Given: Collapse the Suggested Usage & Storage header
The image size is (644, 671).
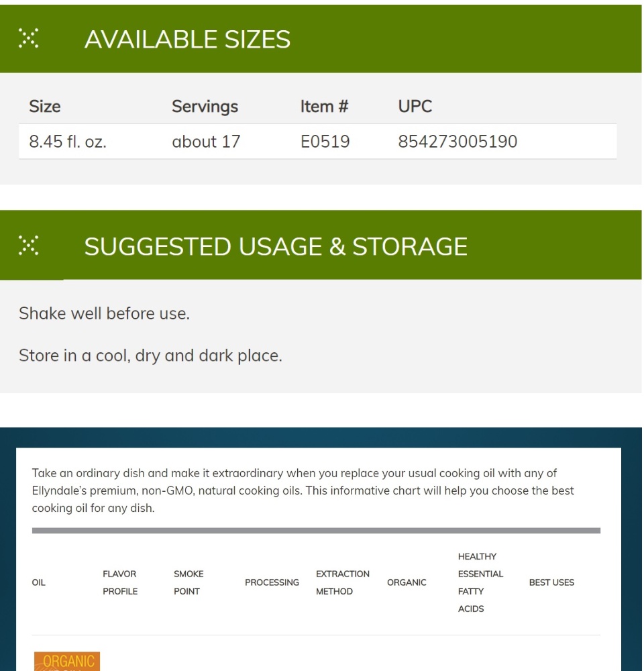Looking at the screenshot, I should (321, 245).
